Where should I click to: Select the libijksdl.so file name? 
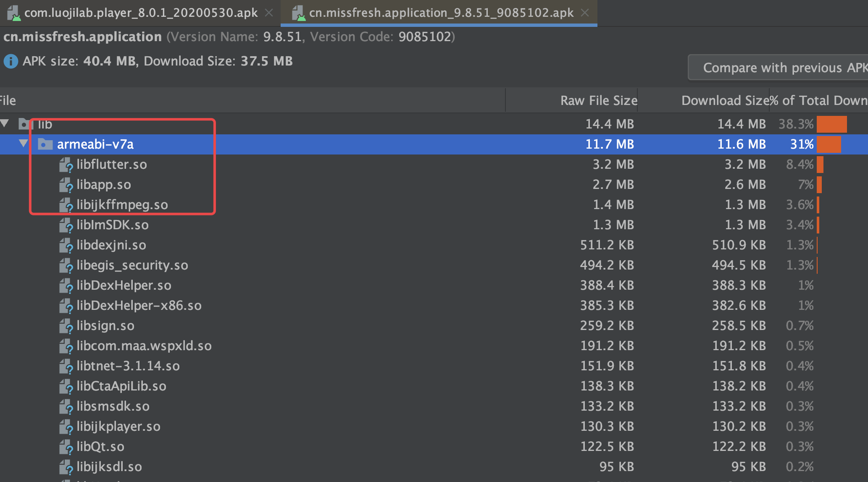tap(109, 466)
